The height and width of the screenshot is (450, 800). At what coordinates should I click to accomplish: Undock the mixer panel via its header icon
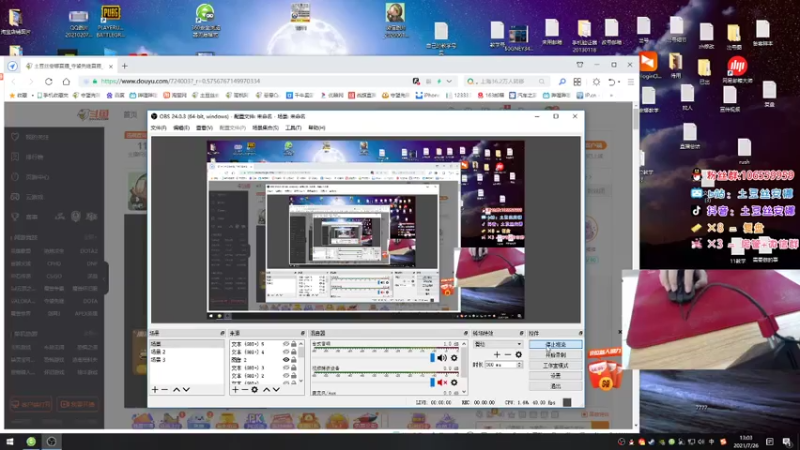[x=465, y=333]
